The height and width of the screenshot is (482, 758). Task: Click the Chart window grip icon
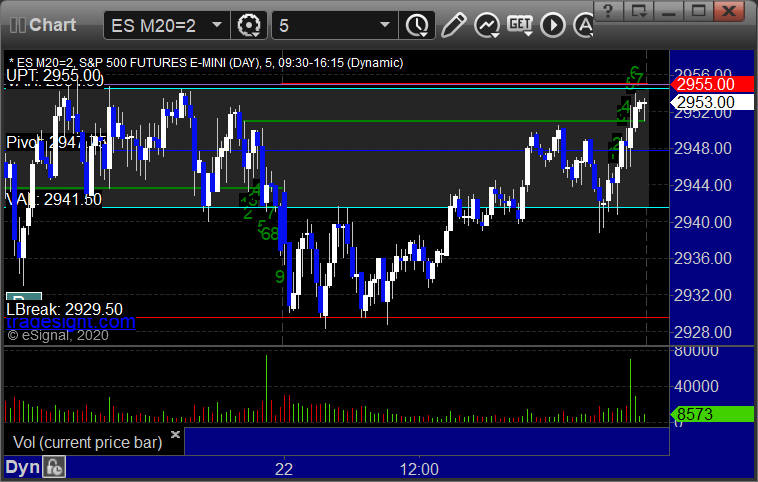tap(17, 25)
